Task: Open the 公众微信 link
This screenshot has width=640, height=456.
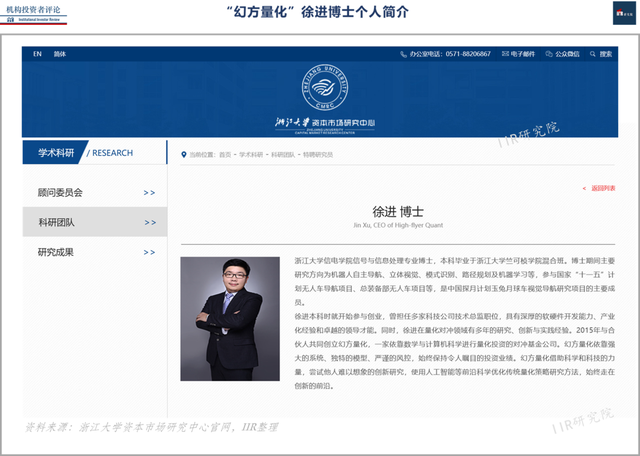Action: click(567, 54)
